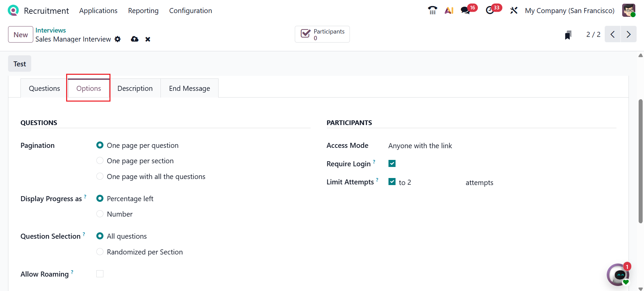The width and height of the screenshot is (644, 291).
Task: Open the Configuration menu
Action: point(190,11)
